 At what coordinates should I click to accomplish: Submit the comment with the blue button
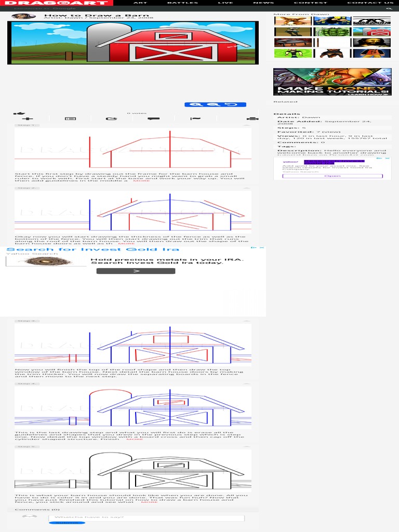coord(67,523)
